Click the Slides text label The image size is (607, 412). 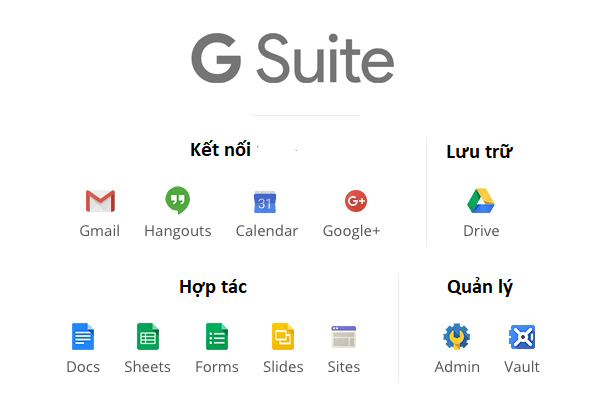(283, 367)
